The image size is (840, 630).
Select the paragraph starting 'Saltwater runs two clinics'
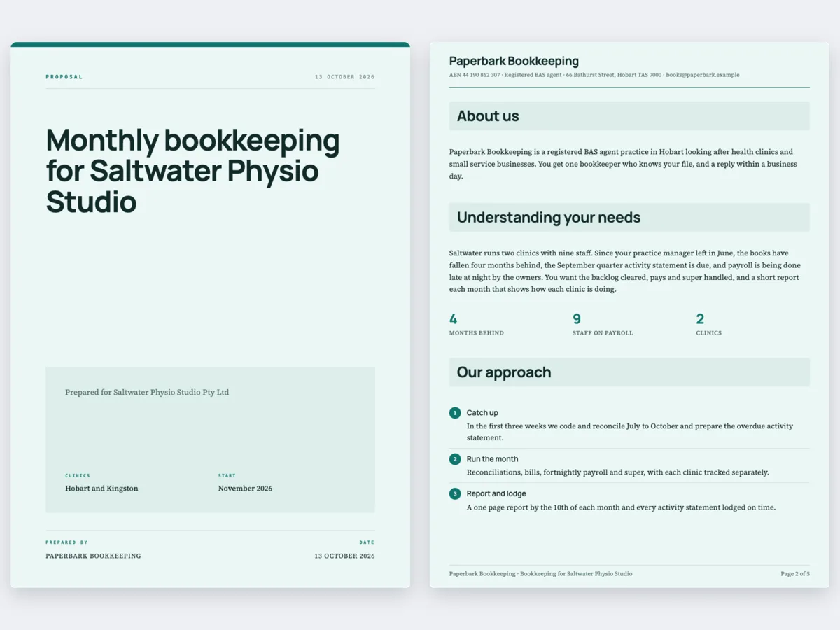(x=625, y=271)
